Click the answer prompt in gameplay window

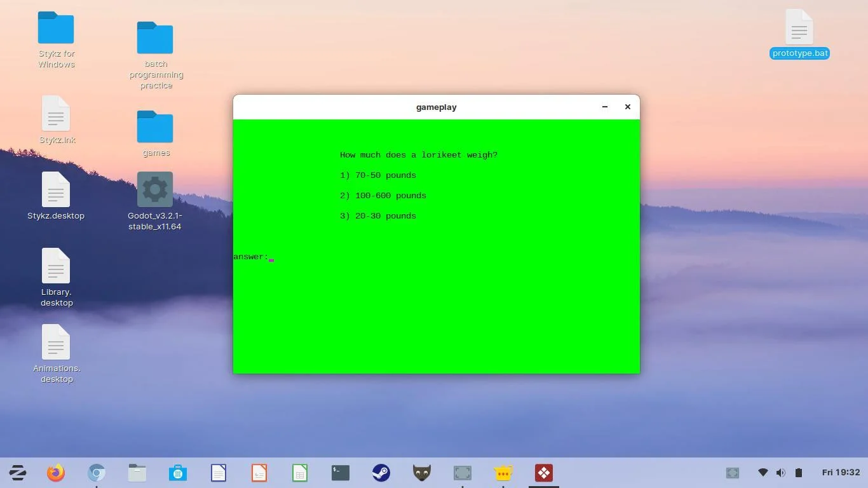point(254,257)
